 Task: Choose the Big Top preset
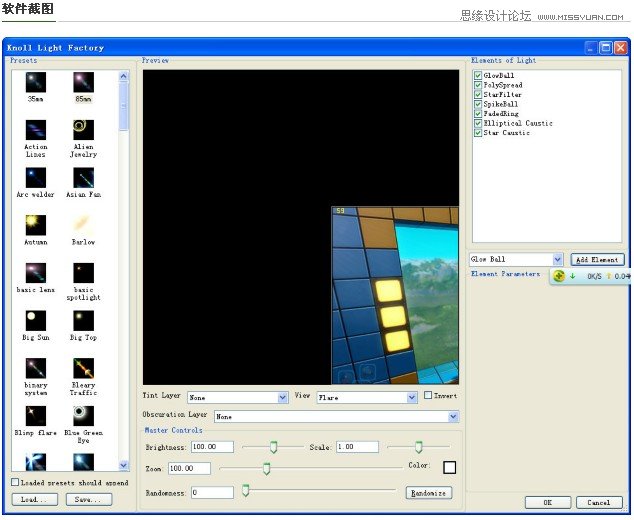pyautogui.click(x=83, y=321)
